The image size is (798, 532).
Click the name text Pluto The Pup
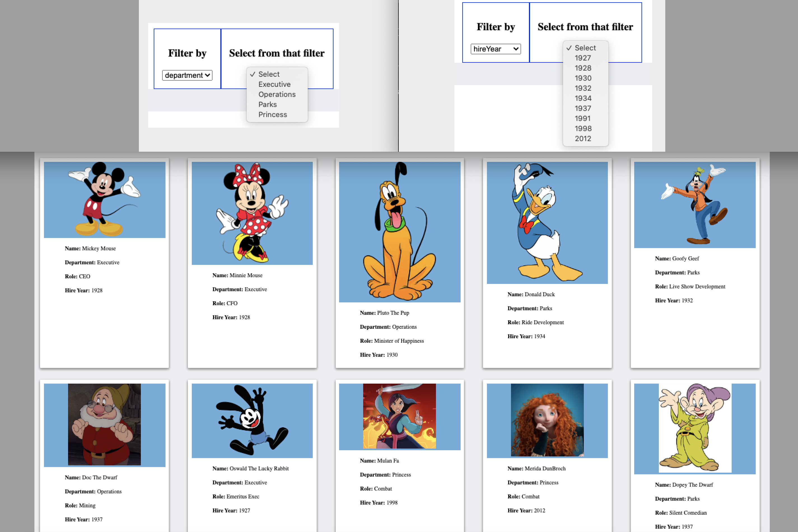[x=393, y=313]
